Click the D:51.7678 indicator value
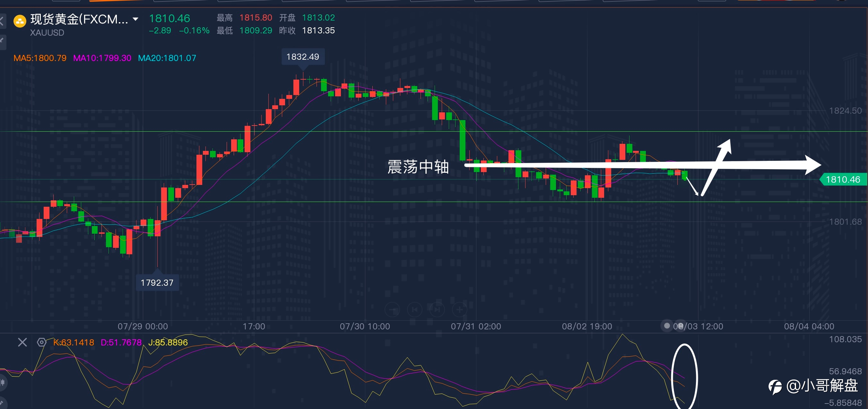 tap(121, 342)
